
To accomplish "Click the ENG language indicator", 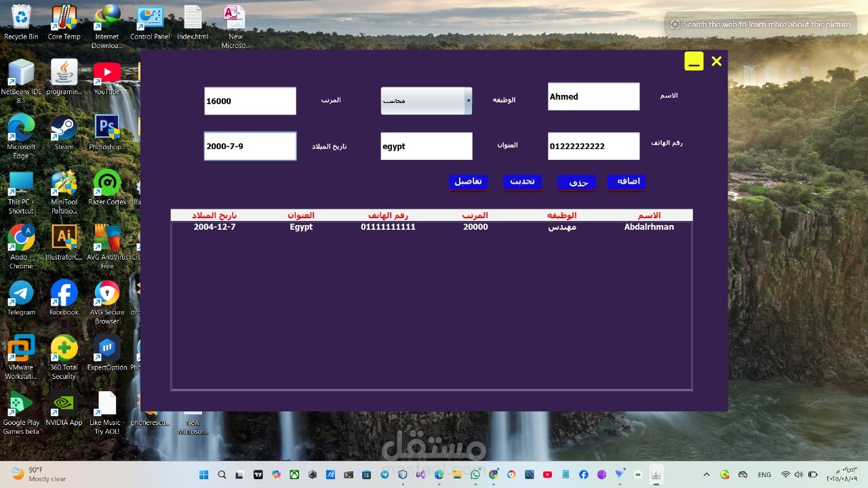I will point(764,474).
